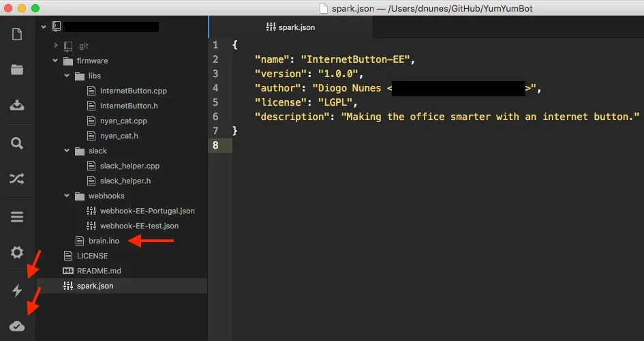Click the "name" key in editor
Viewport: 644px width, 341px height.
272,59
